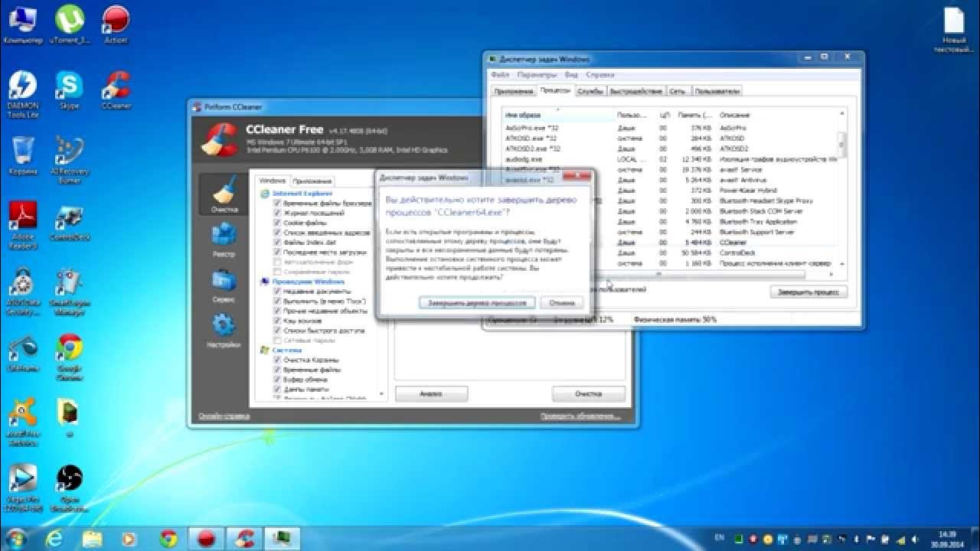The height and width of the screenshot is (551, 980).
Task: Select the ControlDeck process row
Action: point(670,253)
